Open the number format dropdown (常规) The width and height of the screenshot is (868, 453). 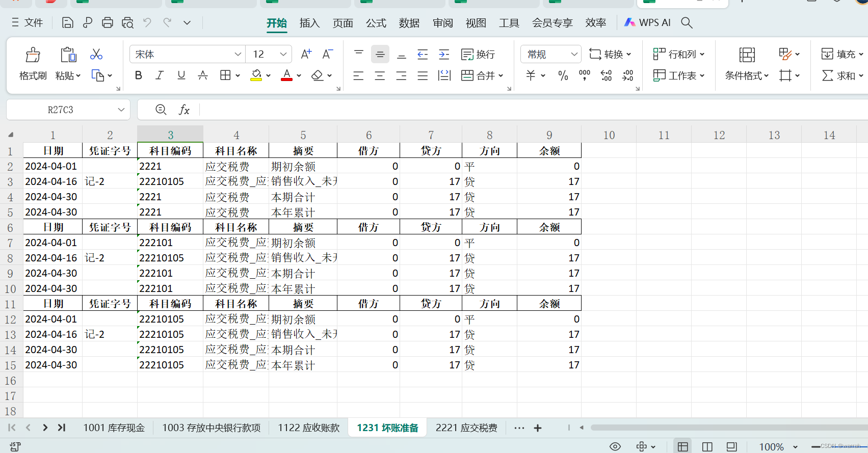tap(574, 54)
